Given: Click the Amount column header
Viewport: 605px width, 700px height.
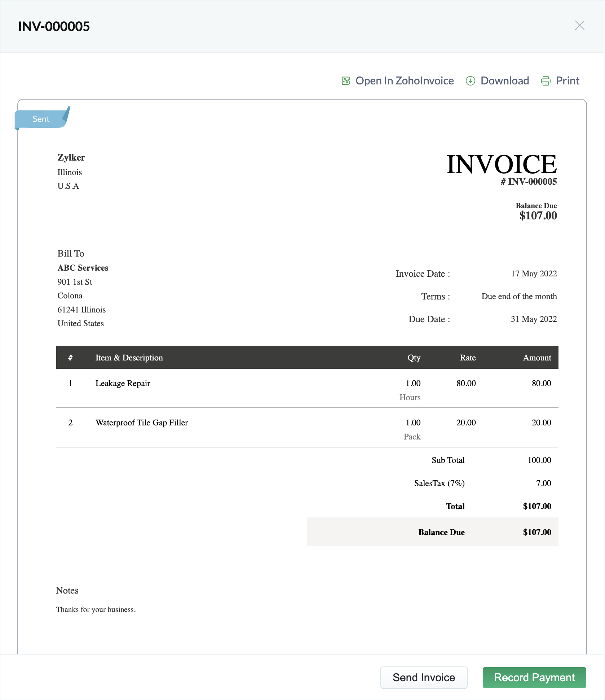Looking at the screenshot, I should [x=537, y=358].
